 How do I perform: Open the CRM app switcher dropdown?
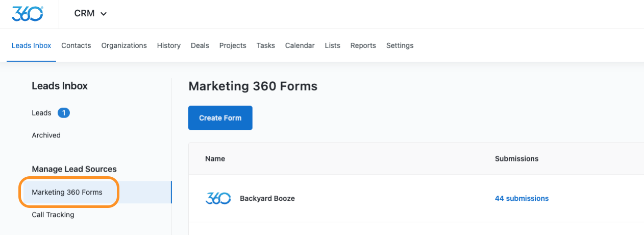(x=90, y=14)
